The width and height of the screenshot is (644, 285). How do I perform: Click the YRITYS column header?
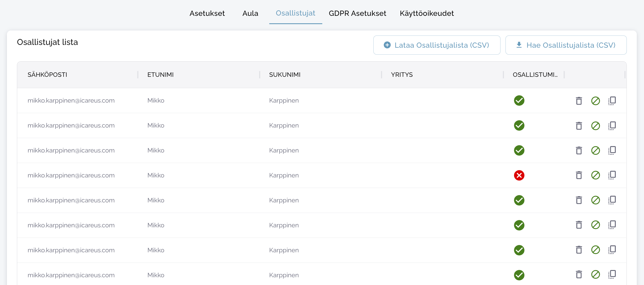point(402,75)
